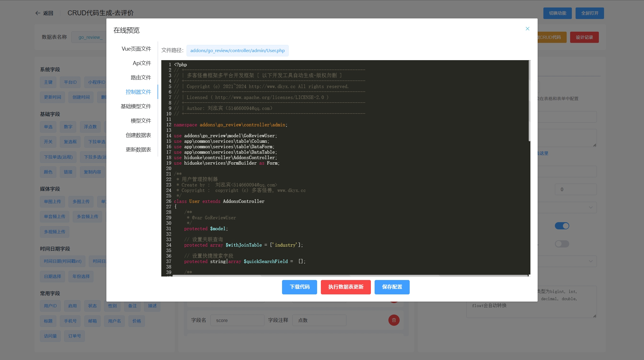Viewport: 644px width, 360px height.
Task: Switch to the Vue页面文件 tab
Action: pyautogui.click(x=136, y=49)
